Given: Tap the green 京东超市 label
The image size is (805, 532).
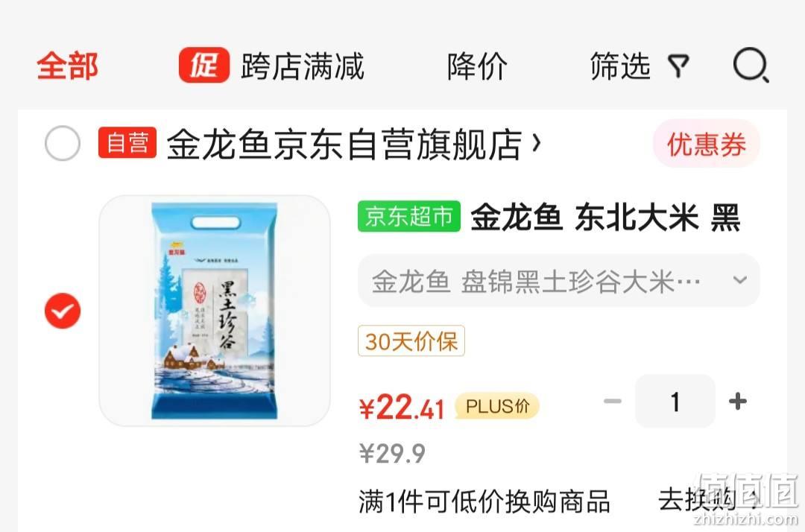Looking at the screenshot, I should click(x=408, y=216).
